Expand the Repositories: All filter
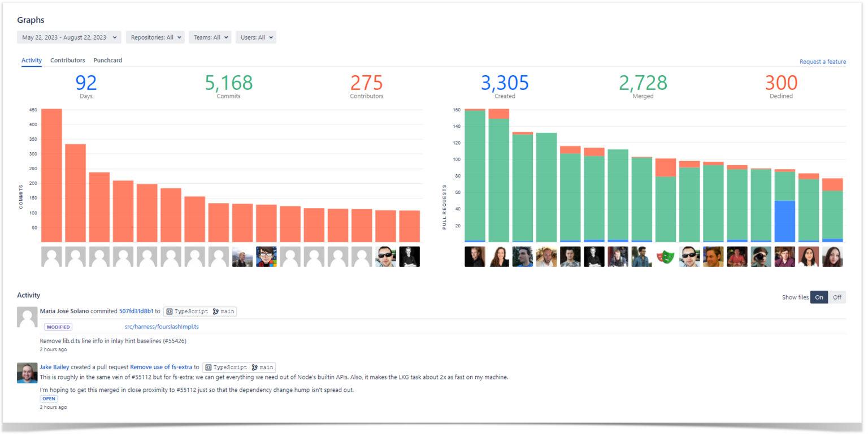This screenshot has height=436, width=868. tap(155, 37)
